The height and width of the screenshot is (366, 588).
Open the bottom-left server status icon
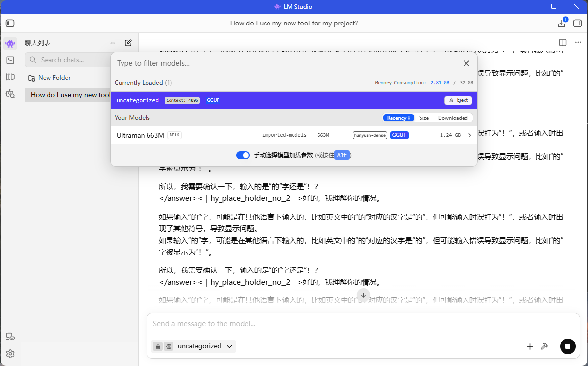point(10,337)
